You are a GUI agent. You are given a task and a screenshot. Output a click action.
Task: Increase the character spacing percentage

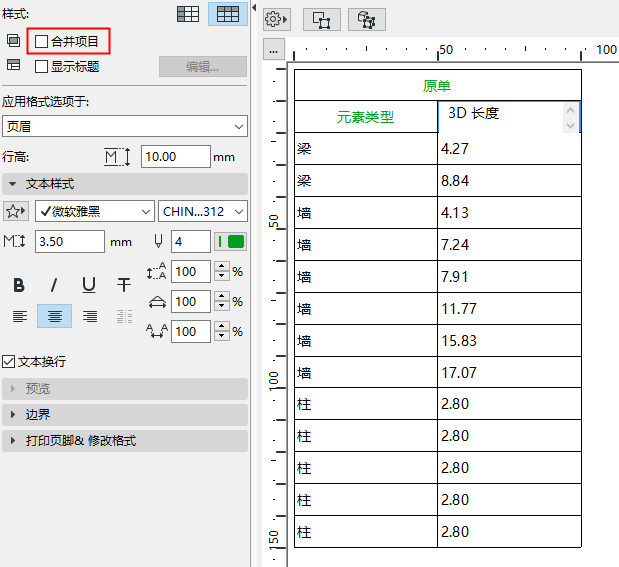[x=222, y=327]
